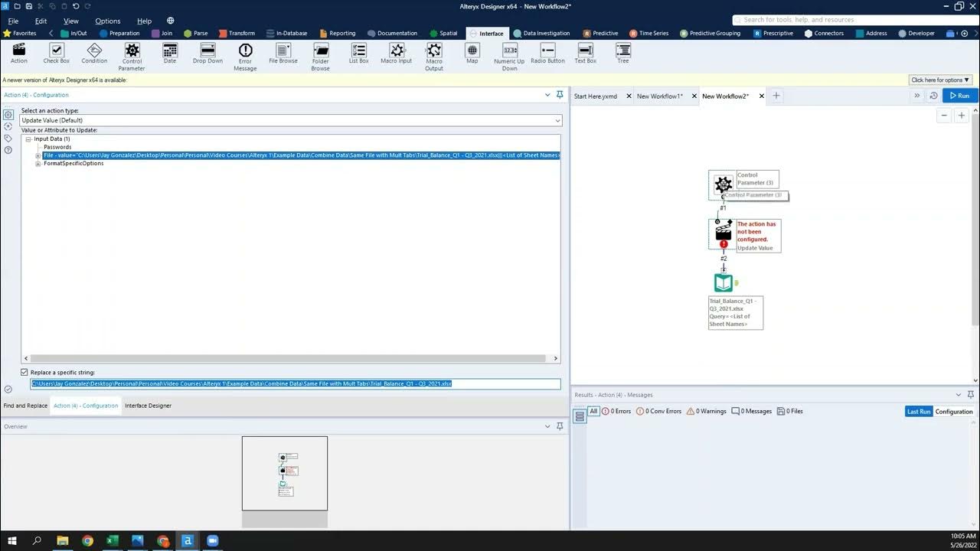Show the Last Run results

[x=919, y=412]
